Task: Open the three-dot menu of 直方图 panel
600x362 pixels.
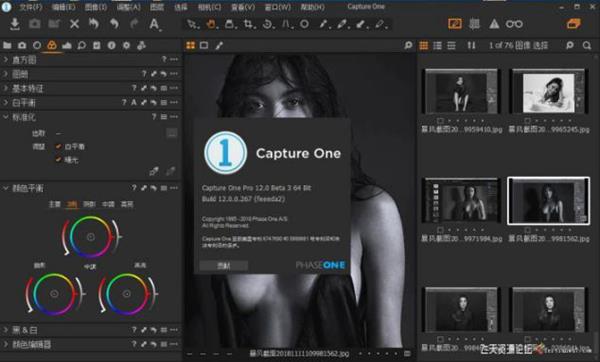Action: pyautogui.click(x=174, y=59)
